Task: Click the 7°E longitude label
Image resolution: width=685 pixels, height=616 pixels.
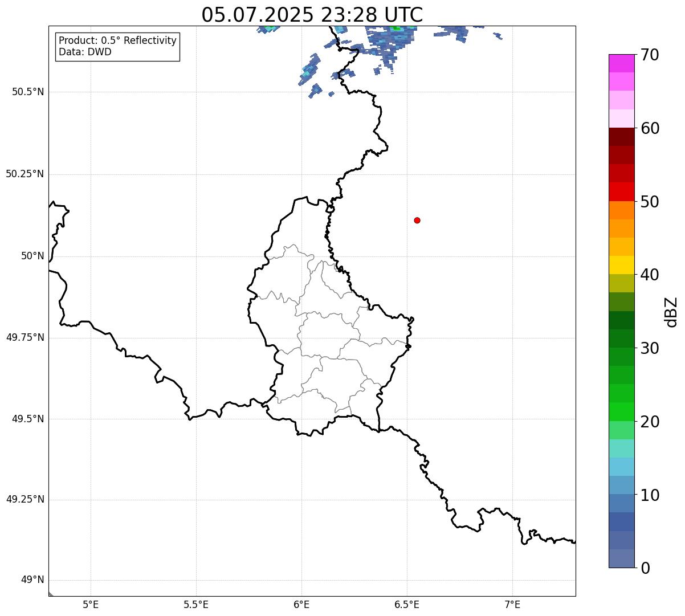Action: point(512,605)
